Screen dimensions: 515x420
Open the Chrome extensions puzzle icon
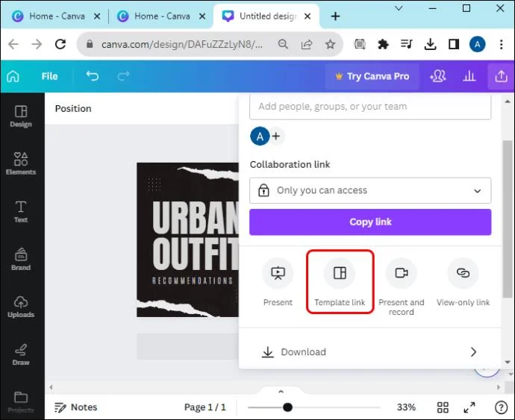[383, 44]
